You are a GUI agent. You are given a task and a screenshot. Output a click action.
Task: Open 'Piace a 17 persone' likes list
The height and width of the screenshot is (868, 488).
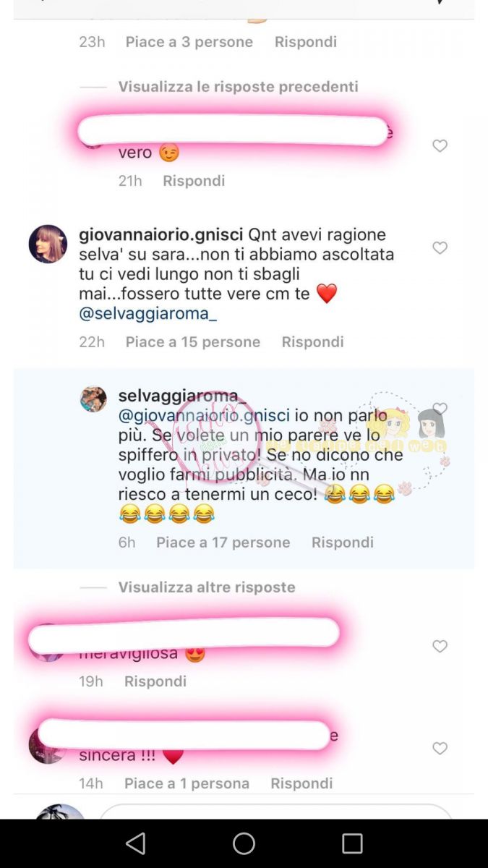click(223, 542)
